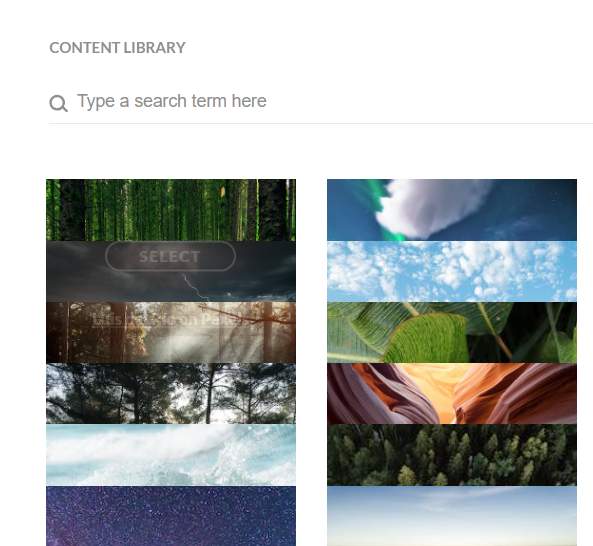Pick the dark lightning storm thumbnail
Viewport: 593px width, 546px height.
[171, 271]
